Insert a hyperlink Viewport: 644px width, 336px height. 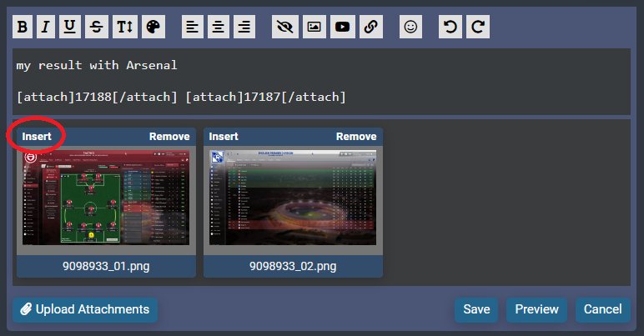[x=371, y=27]
